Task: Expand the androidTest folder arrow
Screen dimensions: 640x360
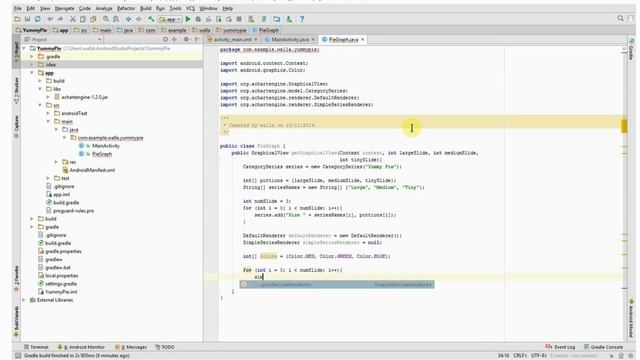Action: (x=48, y=113)
